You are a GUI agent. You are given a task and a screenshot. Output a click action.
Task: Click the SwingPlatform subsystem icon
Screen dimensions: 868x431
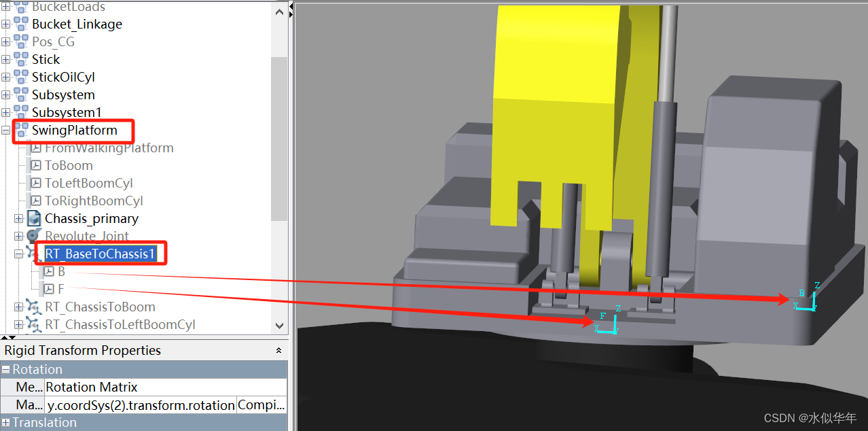coord(20,130)
